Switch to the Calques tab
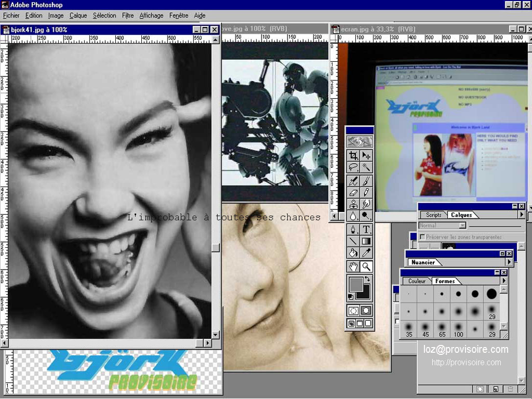Viewport: 532px width, 399px height. point(461,215)
